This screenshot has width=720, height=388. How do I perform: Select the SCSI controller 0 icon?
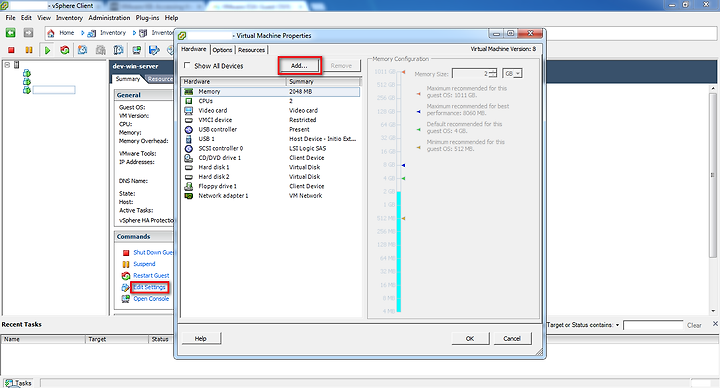[188, 148]
